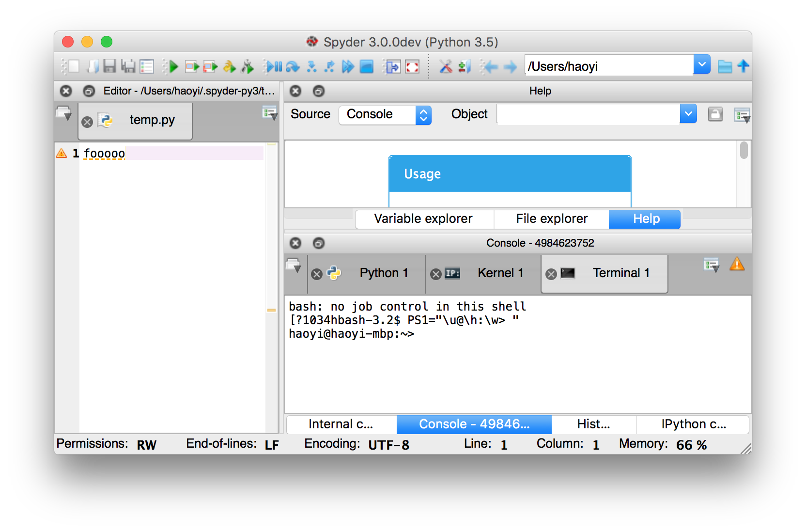Image resolution: width=806 pixels, height=532 pixels.
Task: Go back to previous cursor position
Action: coord(491,66)
